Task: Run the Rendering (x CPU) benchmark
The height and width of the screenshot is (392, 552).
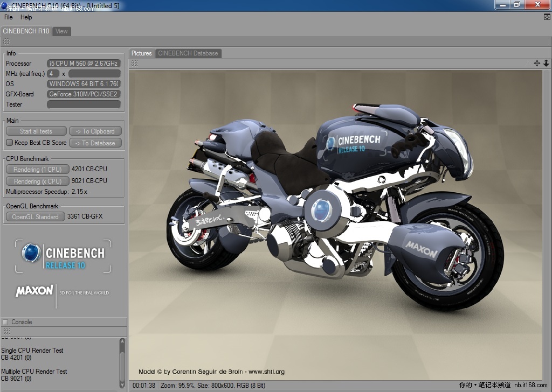Action: pyautogui.click(x=37, y=181)
